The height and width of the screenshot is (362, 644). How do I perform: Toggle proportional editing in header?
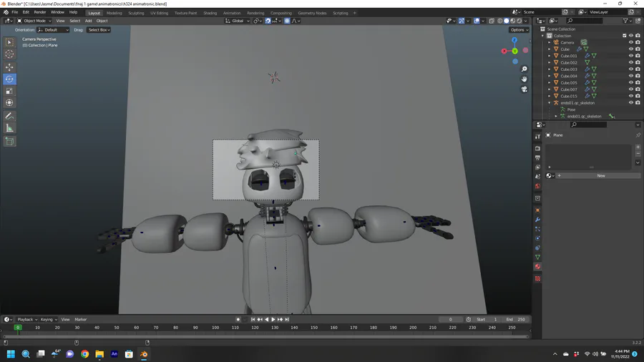pyautogui.click(x=287, y=21)
